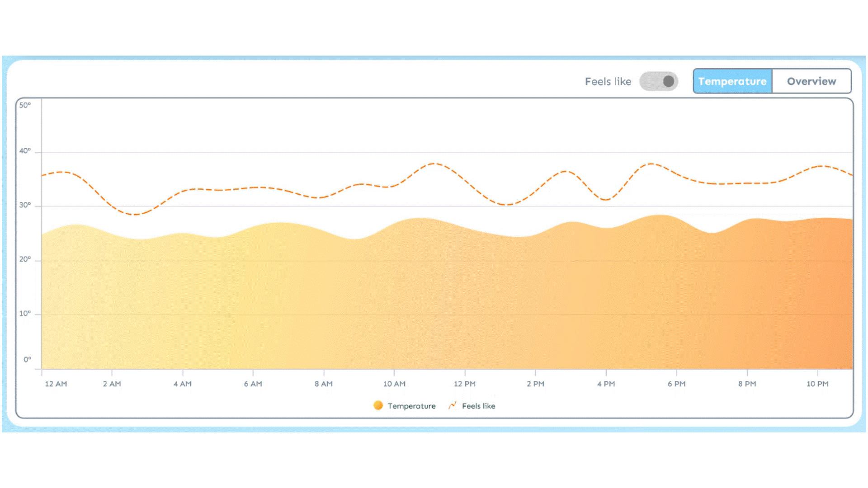Click the 20° y-axis label

[x=25, y=259]
